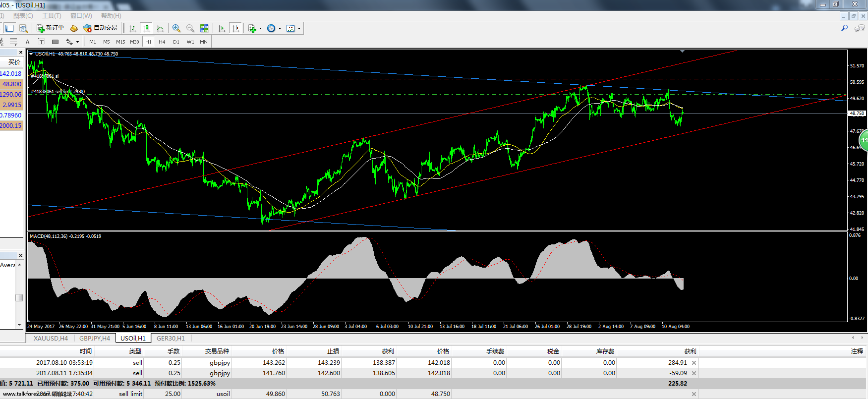Select the Text (A) drawing tool

click(x=28, y=42)
